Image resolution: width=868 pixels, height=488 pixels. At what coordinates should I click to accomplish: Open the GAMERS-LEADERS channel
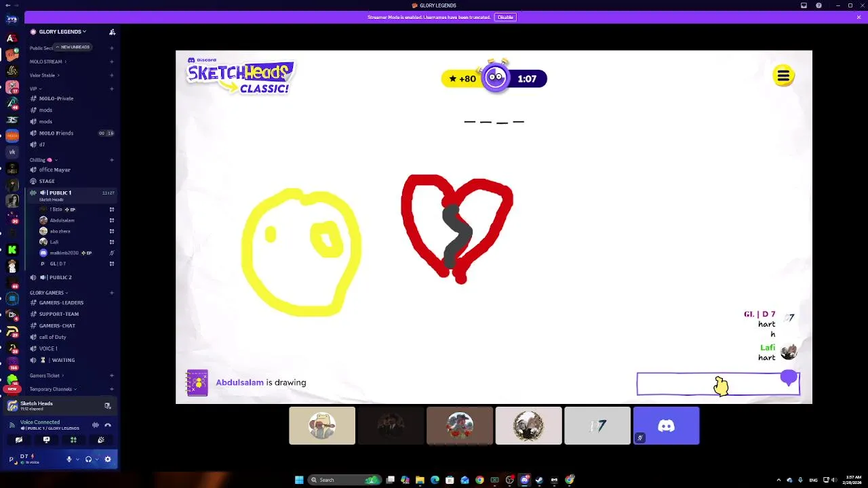[73, 302]
